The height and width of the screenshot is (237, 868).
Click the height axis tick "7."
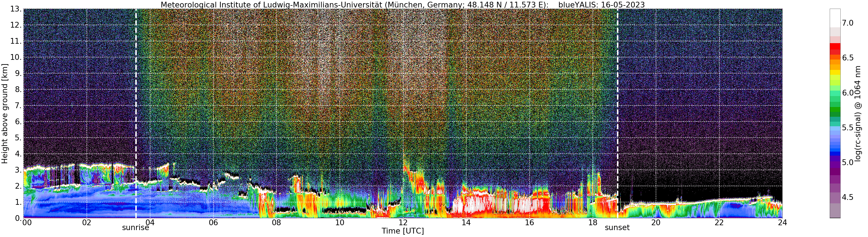18,106
